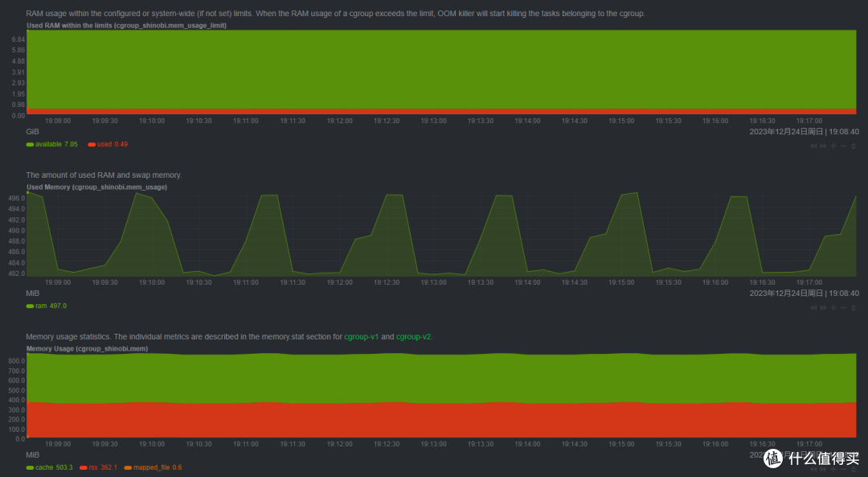Image resolution: width=868 pixels, height=477 pixels.
Task: Toggle the 'available' series in legend
Action: tap(48, 145)
